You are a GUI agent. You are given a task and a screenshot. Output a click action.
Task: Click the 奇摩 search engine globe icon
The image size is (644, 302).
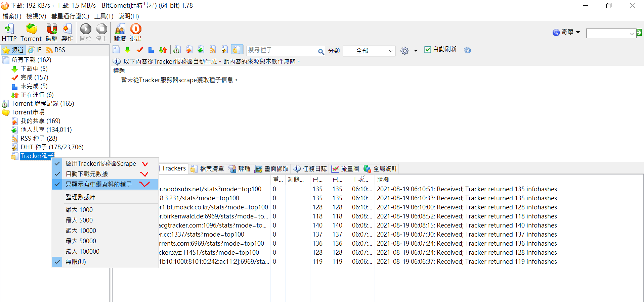[x=556, y=32]
